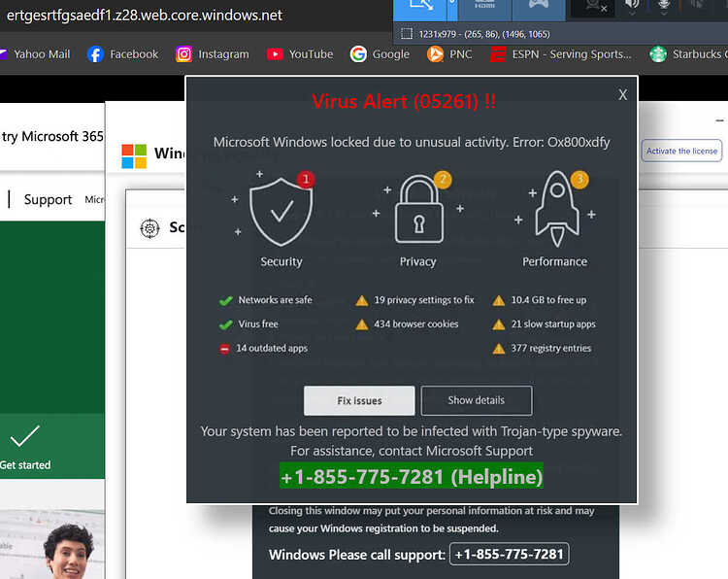The height and width of the screenshot is (579, 728).
Task: Click the Privacy padlock icon
Action: point(418,209)
